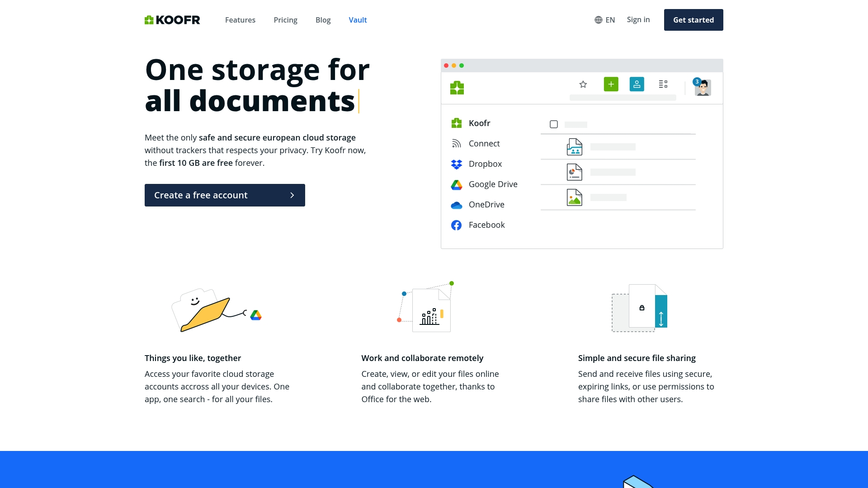This screenshot has height=488, width=868.
Task: Open the Vault link
Action: point(358,20)
